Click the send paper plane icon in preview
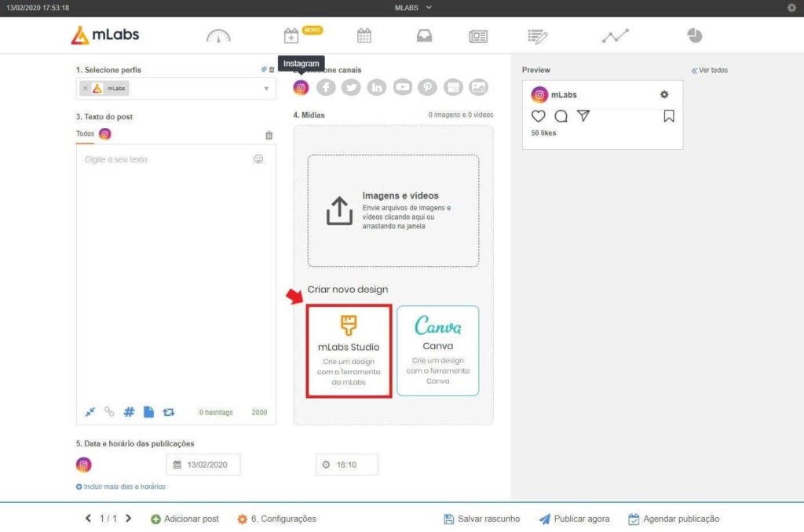Screen dimensions: 804x532 coord(583,116)
